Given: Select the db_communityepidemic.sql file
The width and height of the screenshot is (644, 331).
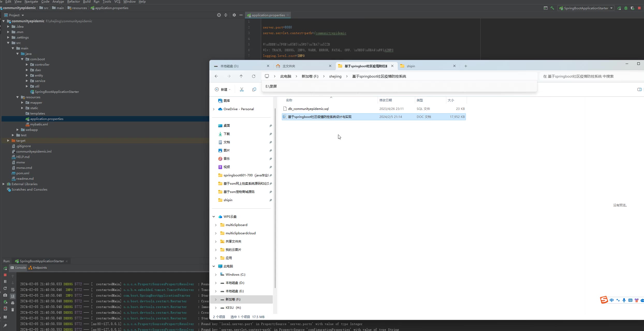Looking at the screenshot, I should pyautogui.click(x=374, y=109).
